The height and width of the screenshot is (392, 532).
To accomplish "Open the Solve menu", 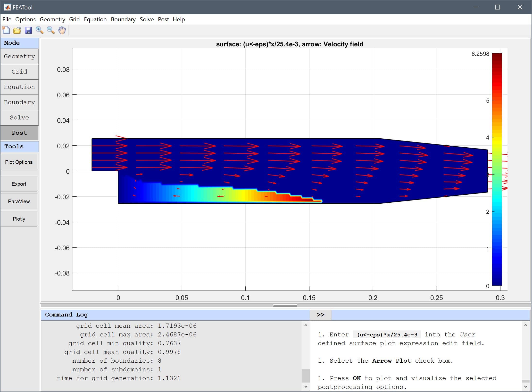I will 147,19.
